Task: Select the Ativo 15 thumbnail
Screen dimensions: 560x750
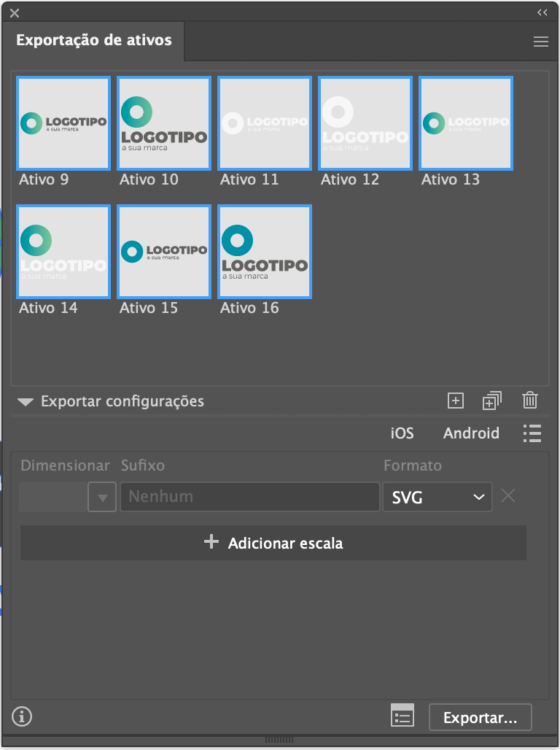Action: [x=164, y=252]
